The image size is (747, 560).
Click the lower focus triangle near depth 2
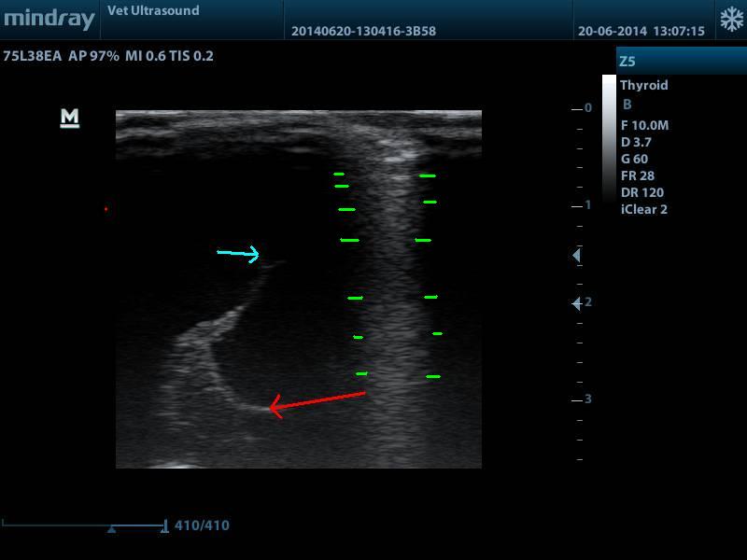576,303
